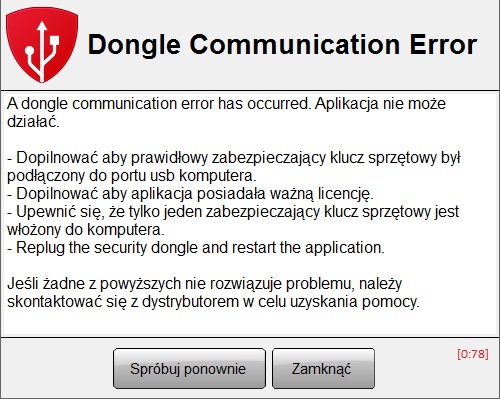The height and width of the screenshot is (399, 500).
Task: Click the line 'włożony do komputera.'
Action: [x=86, y=230]
